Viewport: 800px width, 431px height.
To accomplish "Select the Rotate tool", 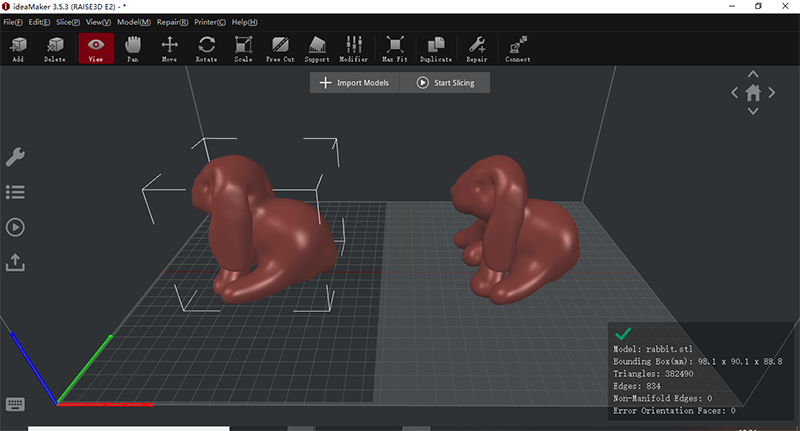I will point(206,49).
